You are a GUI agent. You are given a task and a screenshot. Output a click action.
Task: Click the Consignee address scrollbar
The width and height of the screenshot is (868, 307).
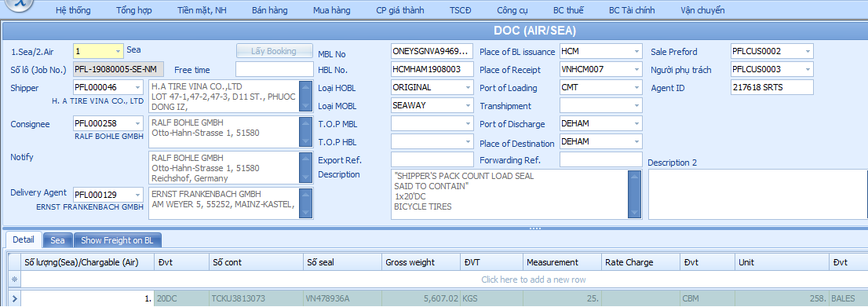click(x=305, y=132)
